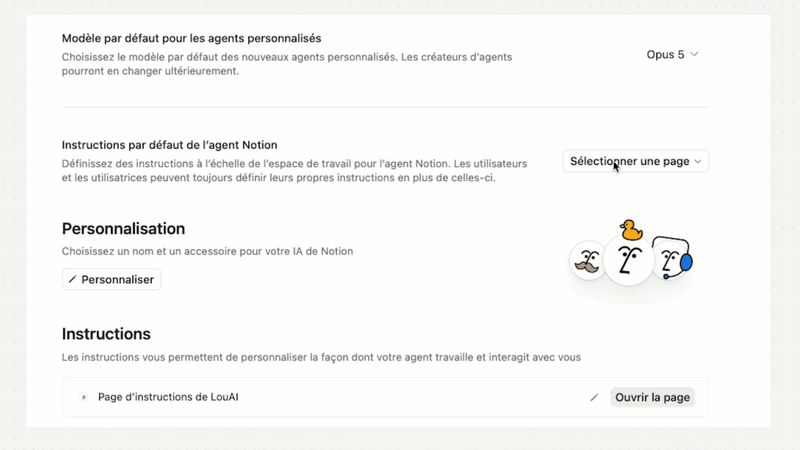Click the small page icon before LouAI instructions

[84, 397]
